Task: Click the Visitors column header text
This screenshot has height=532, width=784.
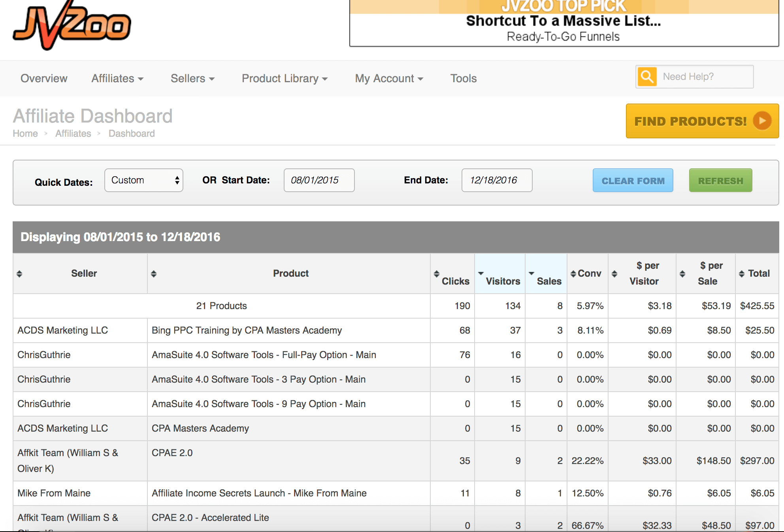Action: coord(503,281)
